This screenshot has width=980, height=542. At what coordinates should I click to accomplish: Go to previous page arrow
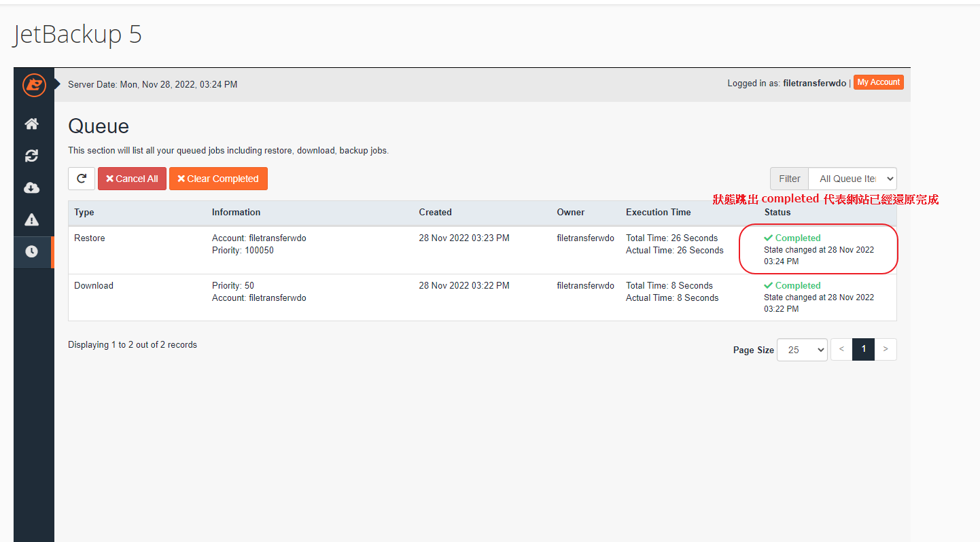[x=841, y=349]
